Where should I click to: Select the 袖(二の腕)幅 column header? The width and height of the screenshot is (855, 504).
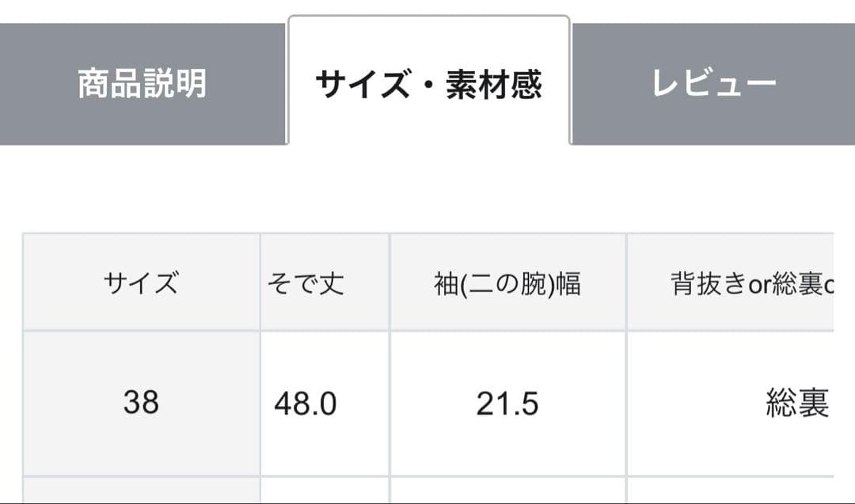tap(507, 282)
